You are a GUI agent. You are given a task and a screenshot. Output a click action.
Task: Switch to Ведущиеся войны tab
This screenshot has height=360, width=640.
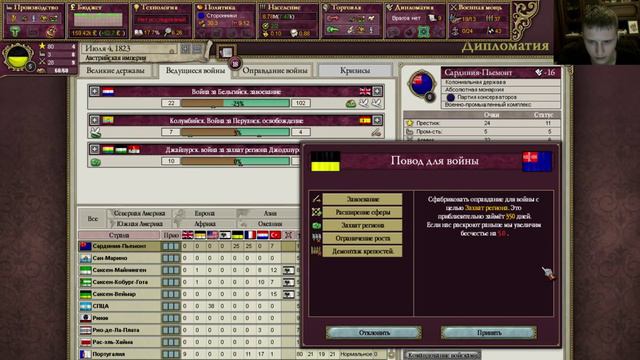pos(195,71)
